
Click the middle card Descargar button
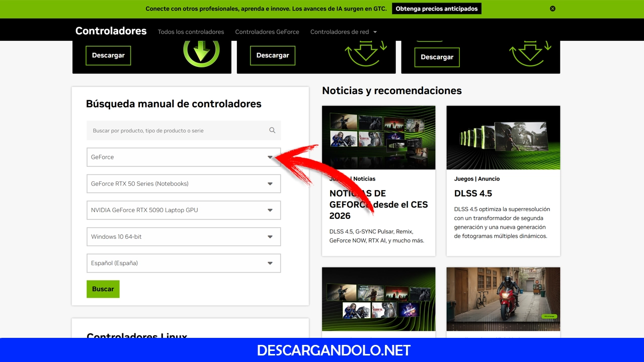tap(273, 55)
